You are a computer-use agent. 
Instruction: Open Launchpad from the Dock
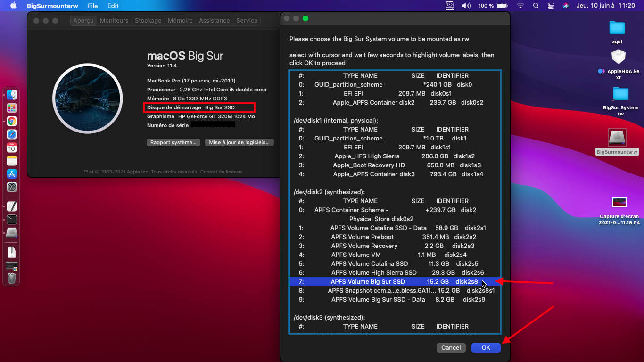coord(12,108)
